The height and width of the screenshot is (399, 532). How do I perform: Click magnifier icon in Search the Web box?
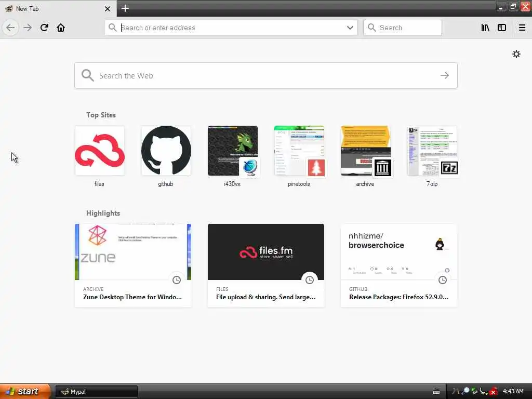[x=87, y=75]
